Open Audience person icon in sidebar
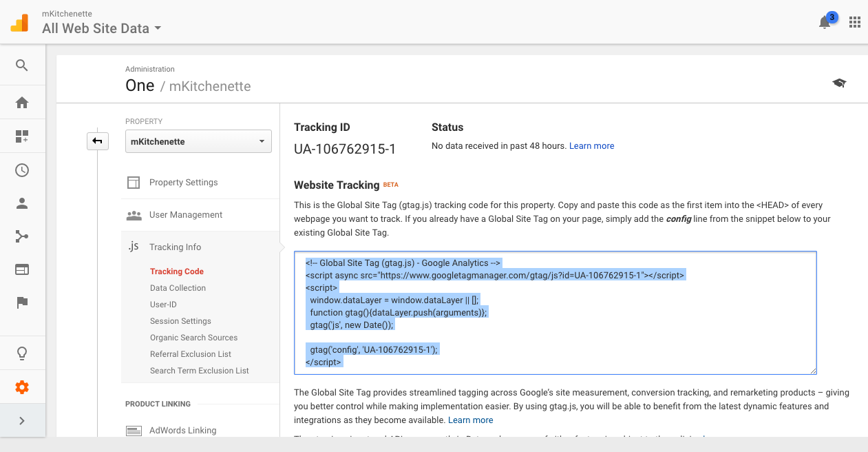The image size is (868, 452). point(22,203)
